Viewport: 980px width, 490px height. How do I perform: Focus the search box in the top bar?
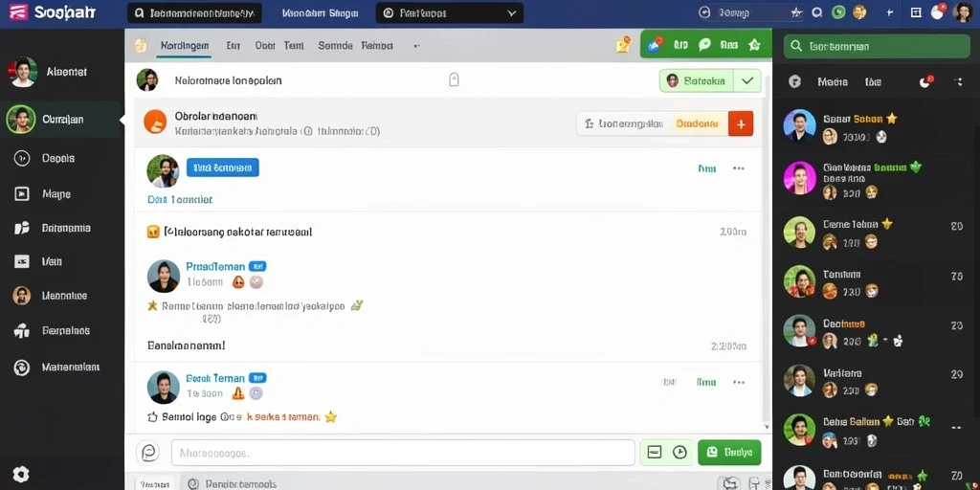[194, 13]
